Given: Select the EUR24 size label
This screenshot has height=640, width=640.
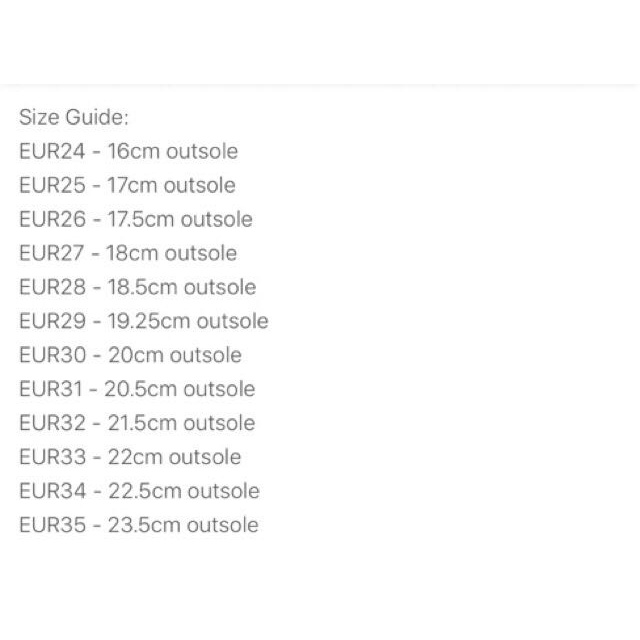Looking at the screenshot, I should coord(52,152).
